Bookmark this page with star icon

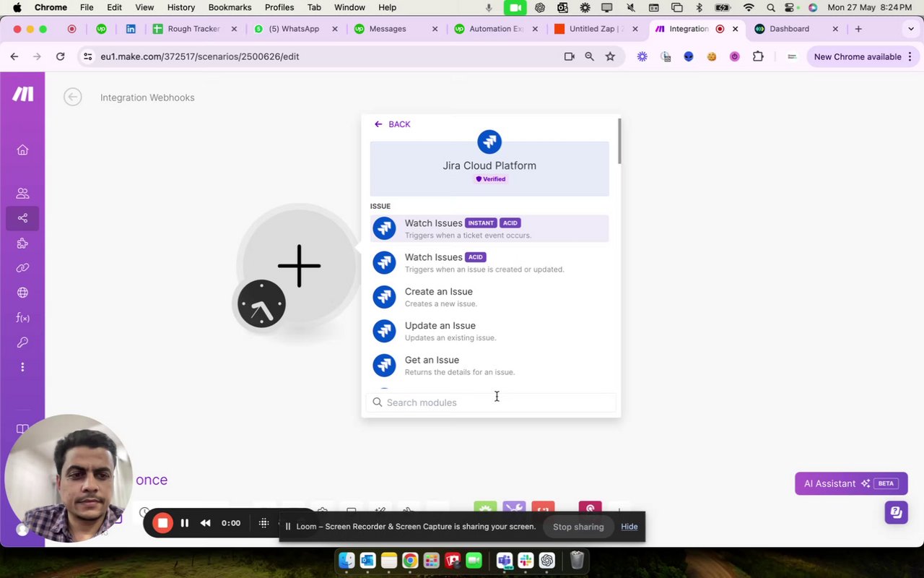[x=610, y=56]
